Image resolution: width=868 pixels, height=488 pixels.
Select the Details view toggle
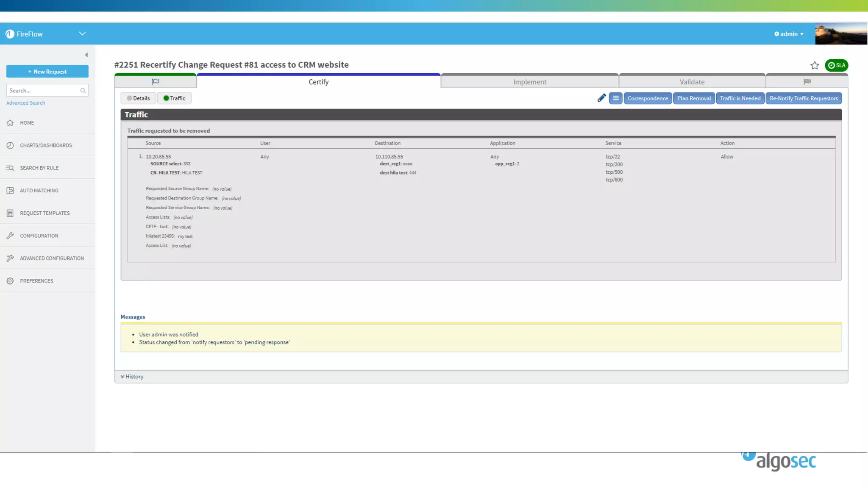pyautogui.click(x=138, y=98)
